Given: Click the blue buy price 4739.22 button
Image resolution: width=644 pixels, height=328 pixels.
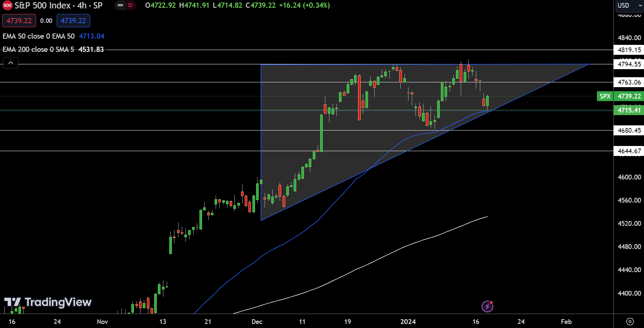Looking at the screenshot, I should pyautogui.click(x=73, y=21).
